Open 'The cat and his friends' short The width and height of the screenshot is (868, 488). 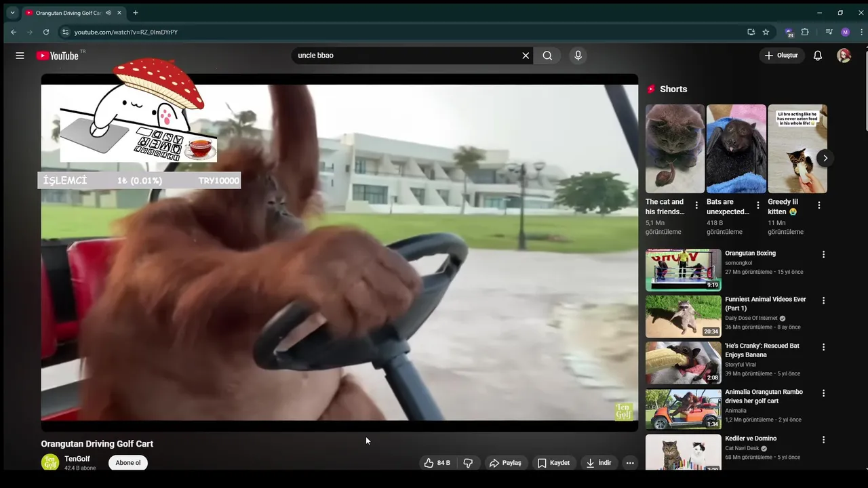675,148
